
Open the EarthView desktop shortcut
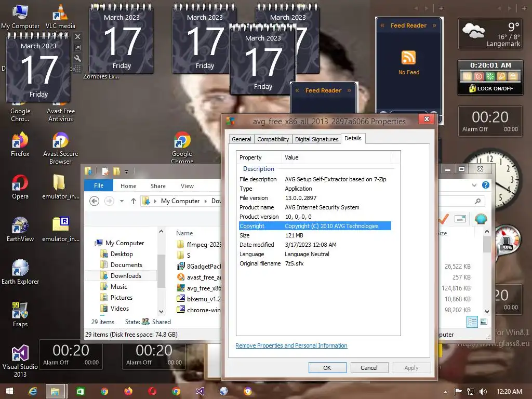20,229
